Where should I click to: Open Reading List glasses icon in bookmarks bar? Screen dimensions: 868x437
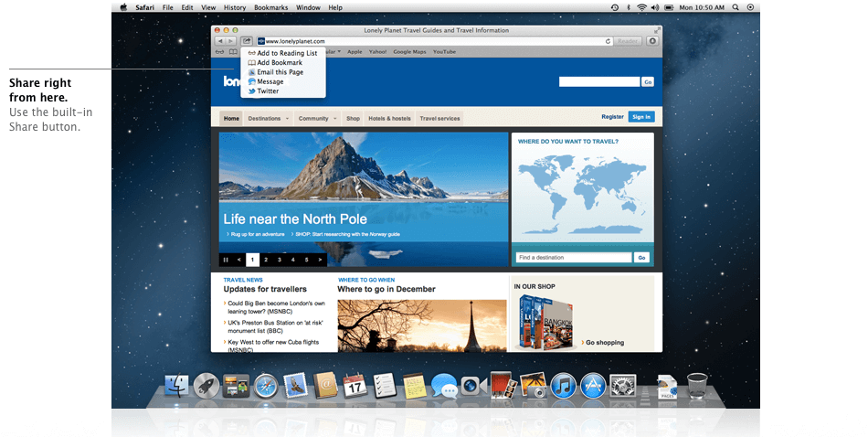(x=220, y=52)
